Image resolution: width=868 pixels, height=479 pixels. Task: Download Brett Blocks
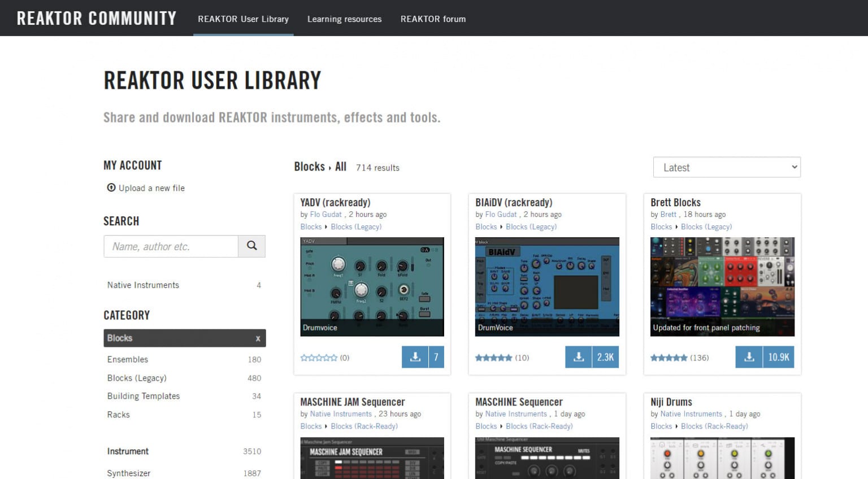point(749,357)
